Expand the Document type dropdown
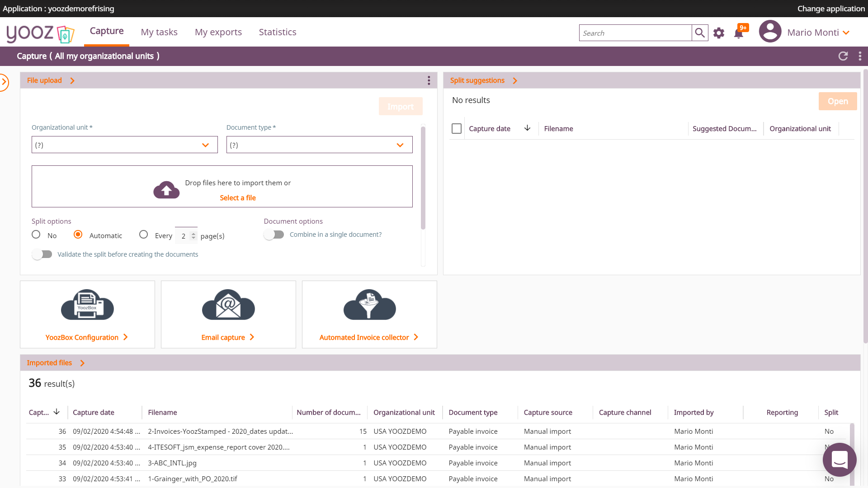 tap(319, 145)
